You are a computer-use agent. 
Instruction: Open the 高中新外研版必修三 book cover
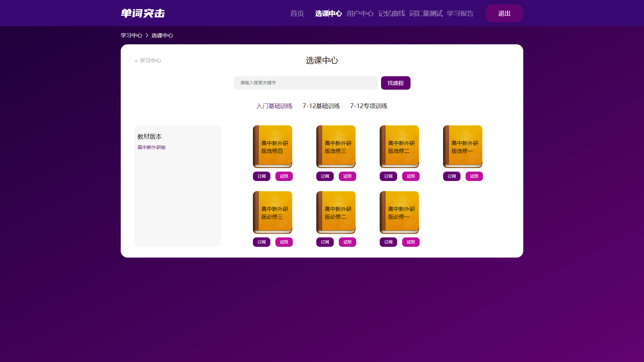tap(272, 212)
